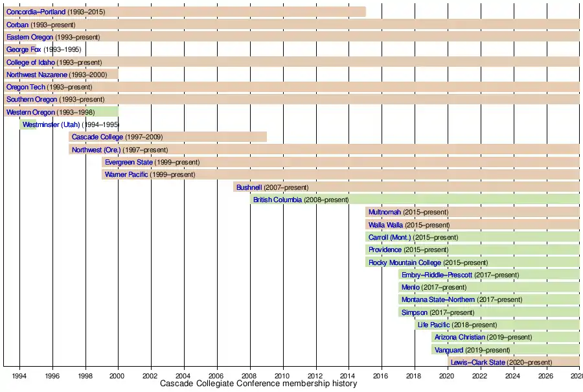
Task: Open the Oregon Tech link
Action: tap(26, 87)
